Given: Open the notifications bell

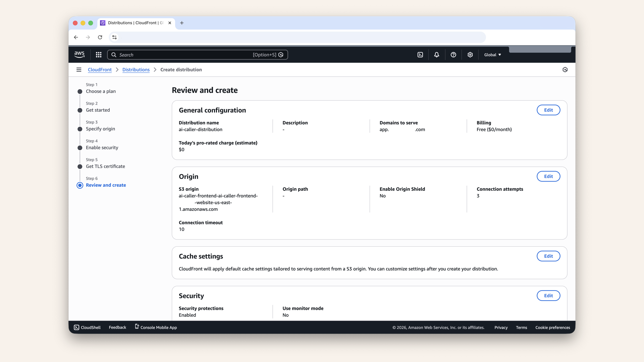Looking at the screenshot, I should (436, 55).
